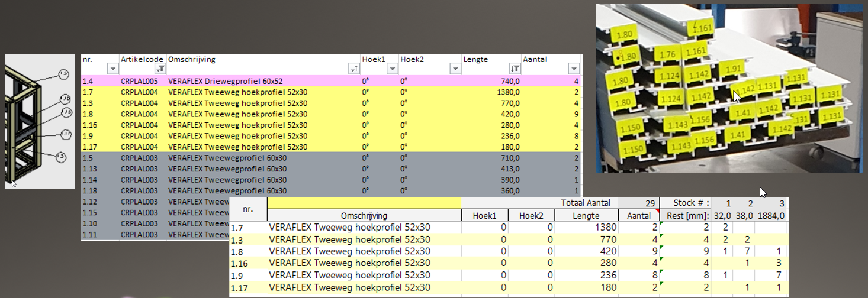Click the Aantal cell of row 1.8
Screen dimensions: 868x298
pyautogui.click(x=638, y=251)
